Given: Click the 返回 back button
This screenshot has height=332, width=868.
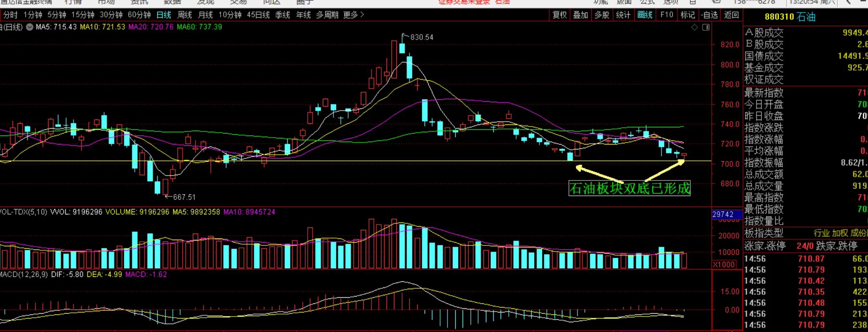Looking at the screenshot, I should [731, 15].
